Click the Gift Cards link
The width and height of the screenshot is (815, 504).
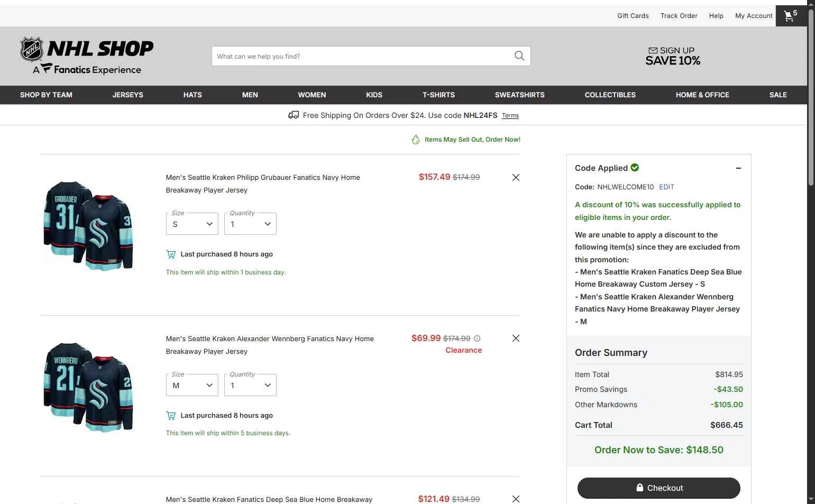coord(633,16)
